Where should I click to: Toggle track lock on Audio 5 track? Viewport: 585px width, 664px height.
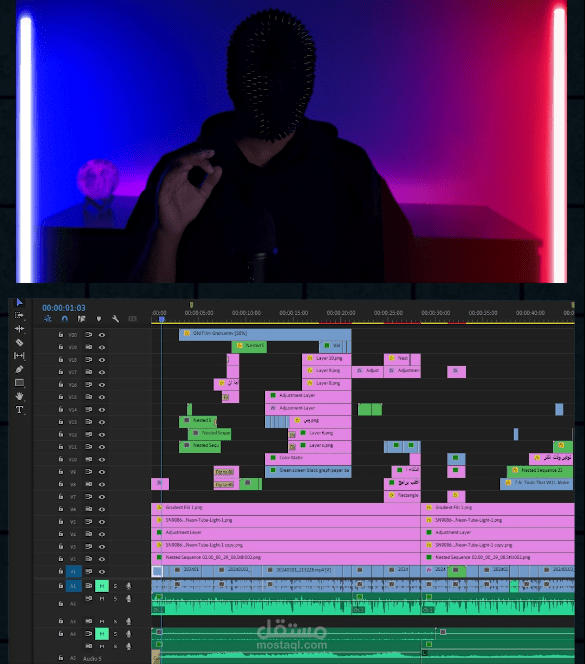pos(61,658)
